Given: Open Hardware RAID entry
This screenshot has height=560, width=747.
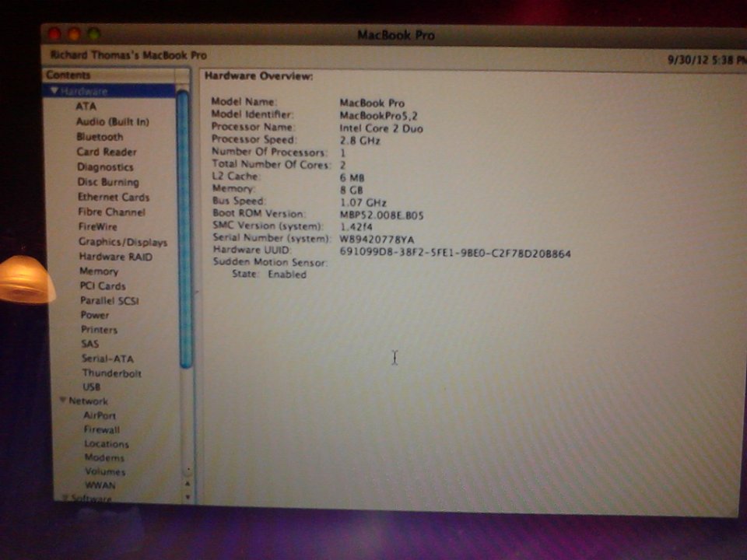Looking at the screenshot, I should (116, 257).
